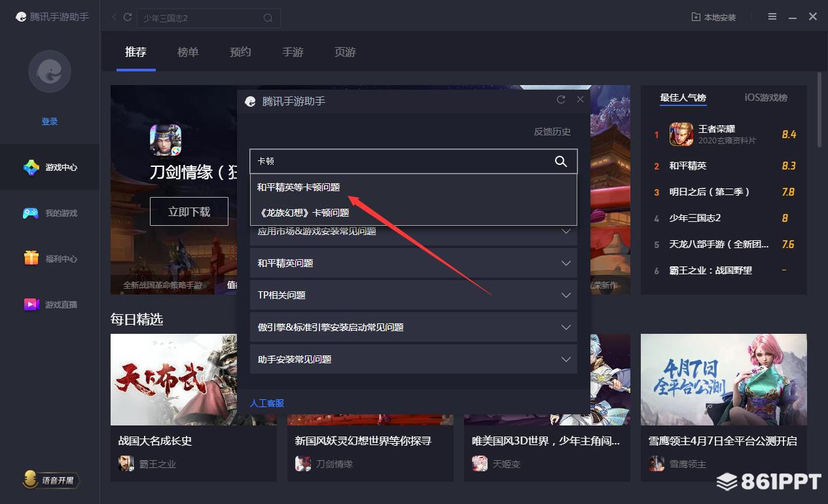Switch to the 页游 tab

click(345, 52)
